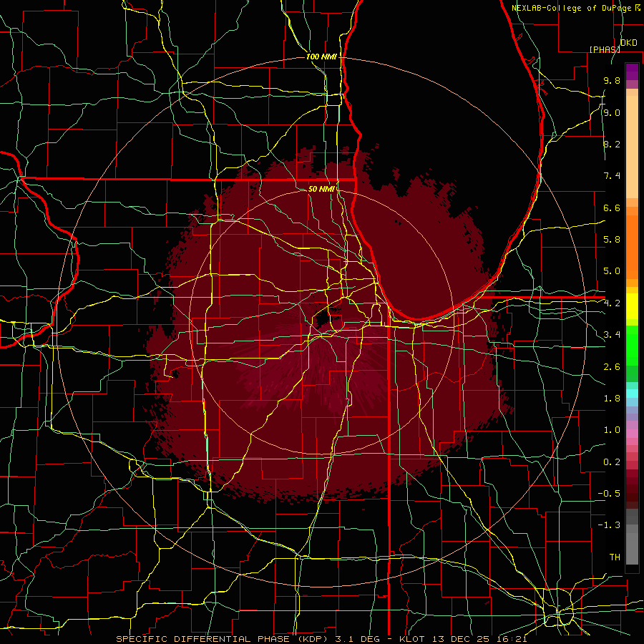
Task: Click the 2.6 value on the color scale
Action: (612, 367)
